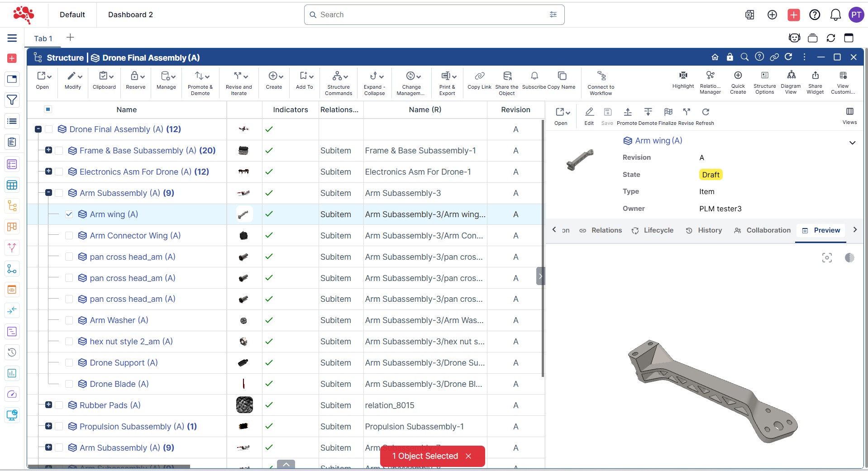Click Subscribe bell icon in toolbar
This screenshot has height=471, width=868.
[x=534, y=76]
